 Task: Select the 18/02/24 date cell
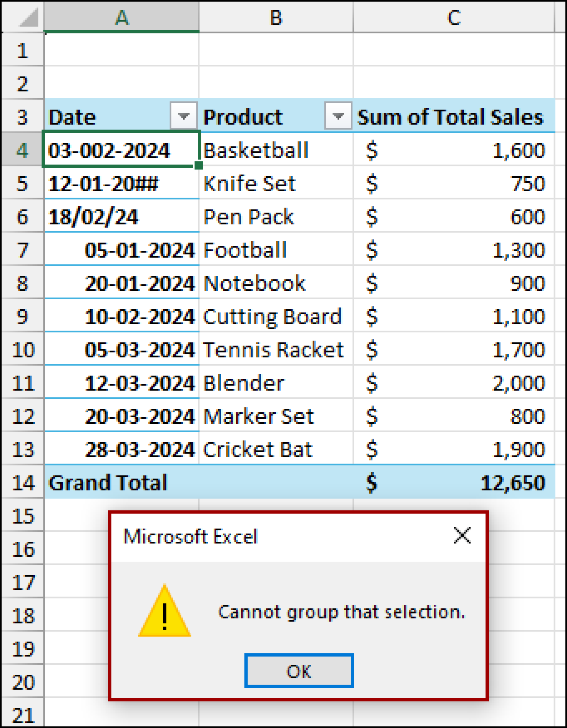[x=120, y=216]
